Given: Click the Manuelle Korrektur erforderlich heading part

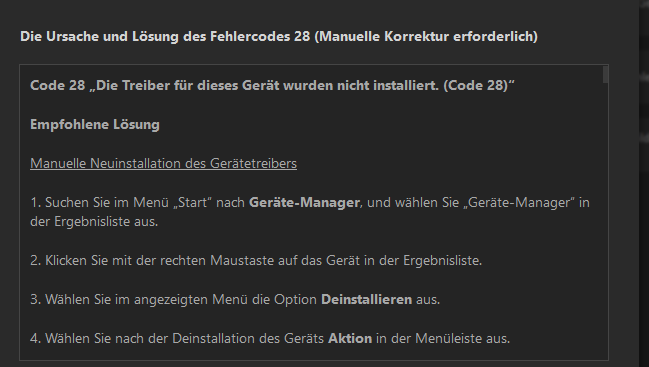Looking at the screenshot, I should tap(426, 36).
